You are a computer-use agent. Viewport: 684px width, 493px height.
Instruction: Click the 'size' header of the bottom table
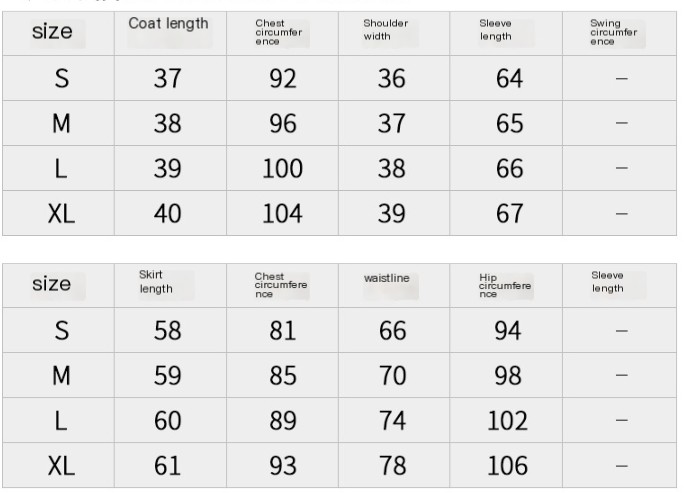pos(53,284)
